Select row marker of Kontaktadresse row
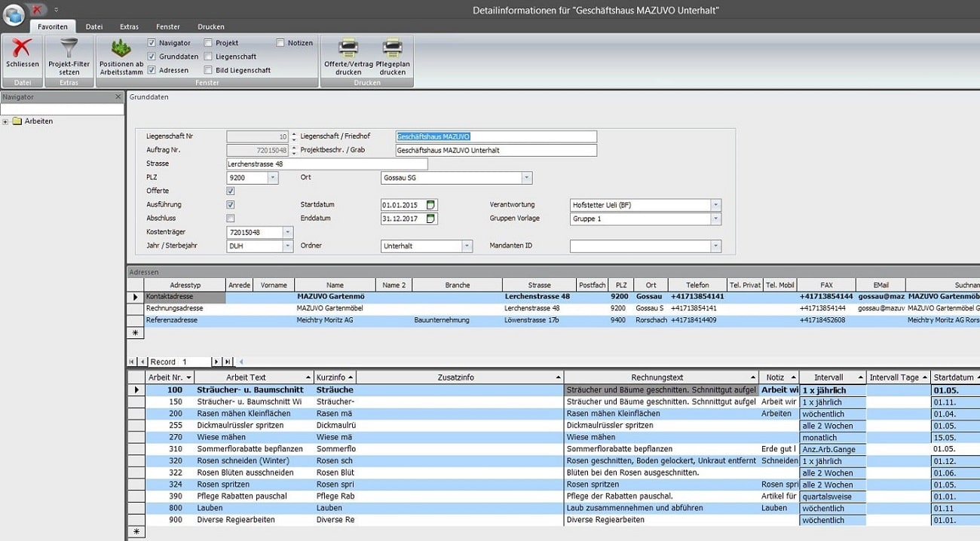980x541 pixels. pos(136,297)
